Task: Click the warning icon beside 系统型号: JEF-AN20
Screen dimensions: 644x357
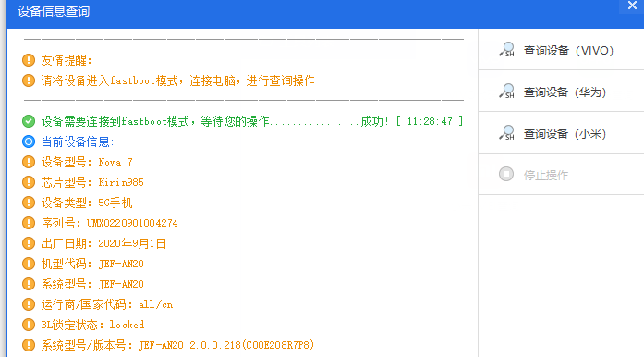Action: coord(29,284)
